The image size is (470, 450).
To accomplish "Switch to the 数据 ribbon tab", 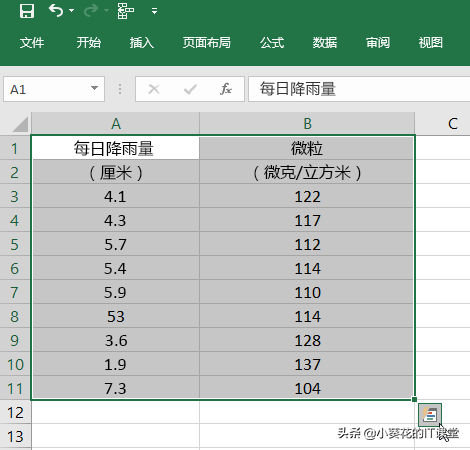I will (x=325, y=43).
